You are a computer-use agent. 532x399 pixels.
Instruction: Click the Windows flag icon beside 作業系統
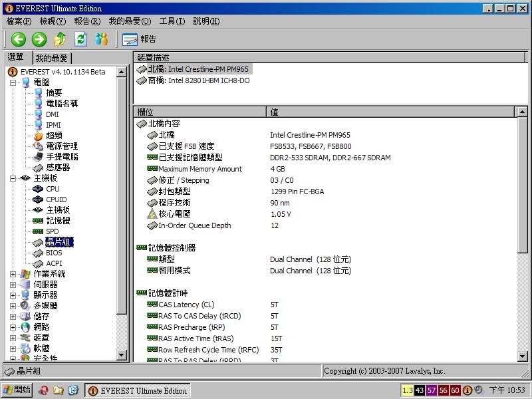pos(25,274)
